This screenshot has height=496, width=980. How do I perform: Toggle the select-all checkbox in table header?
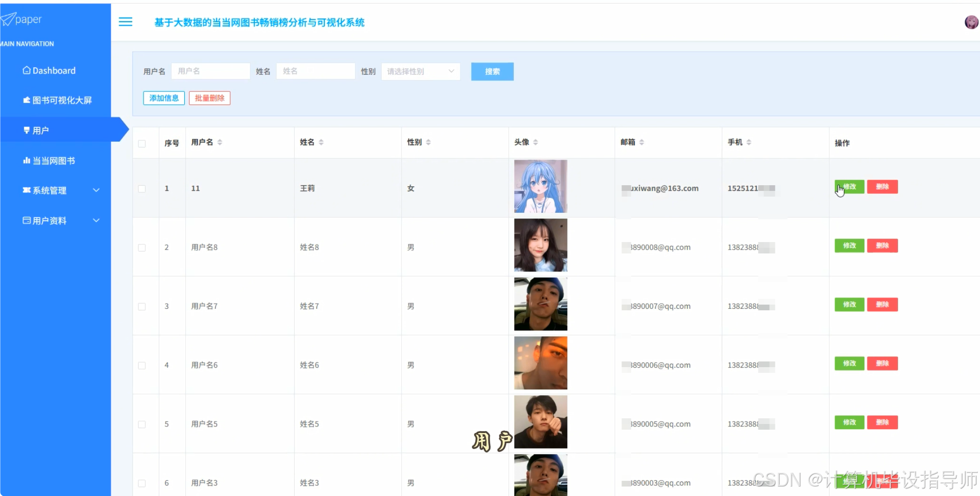point(142,144)
